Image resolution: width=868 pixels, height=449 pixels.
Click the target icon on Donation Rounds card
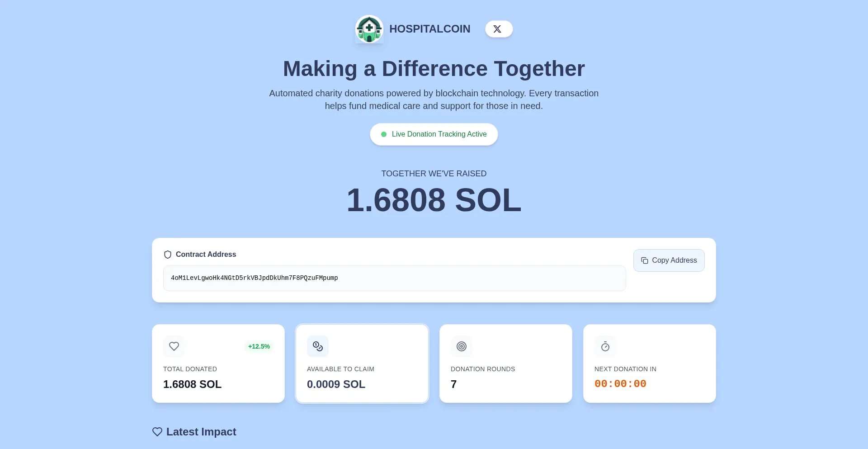(x=461, y=346)
